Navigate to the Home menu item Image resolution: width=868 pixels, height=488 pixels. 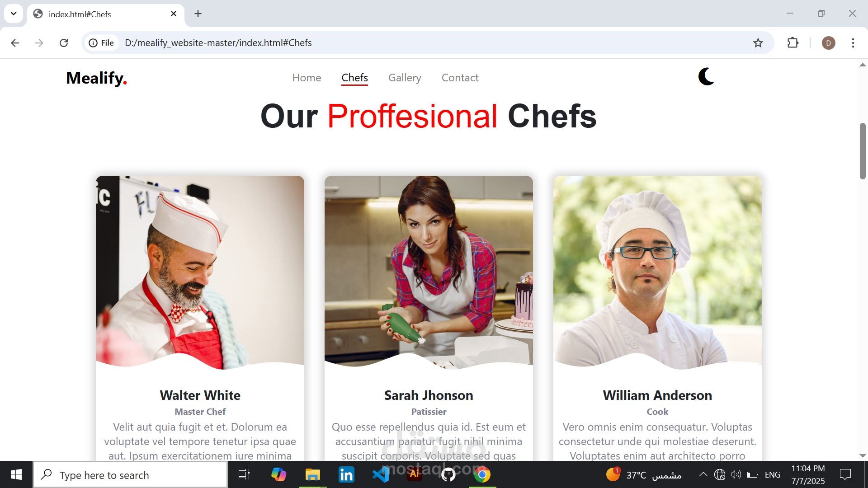pos(307,78)
